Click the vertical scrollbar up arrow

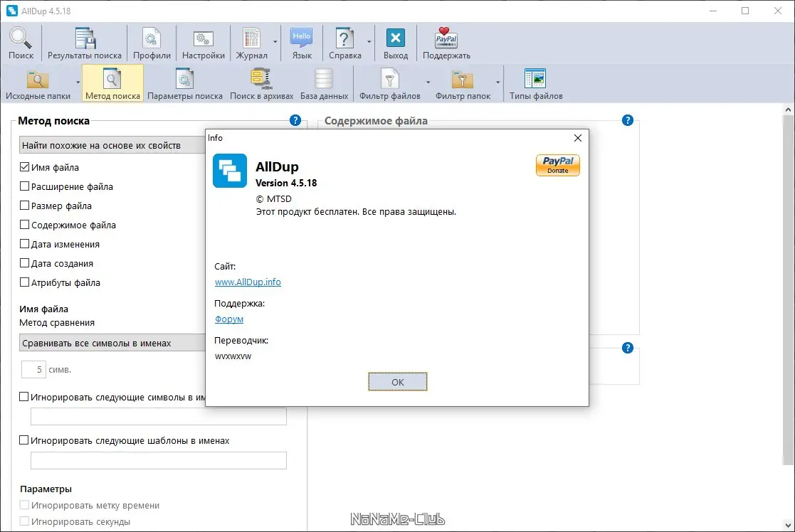[788, 109]
